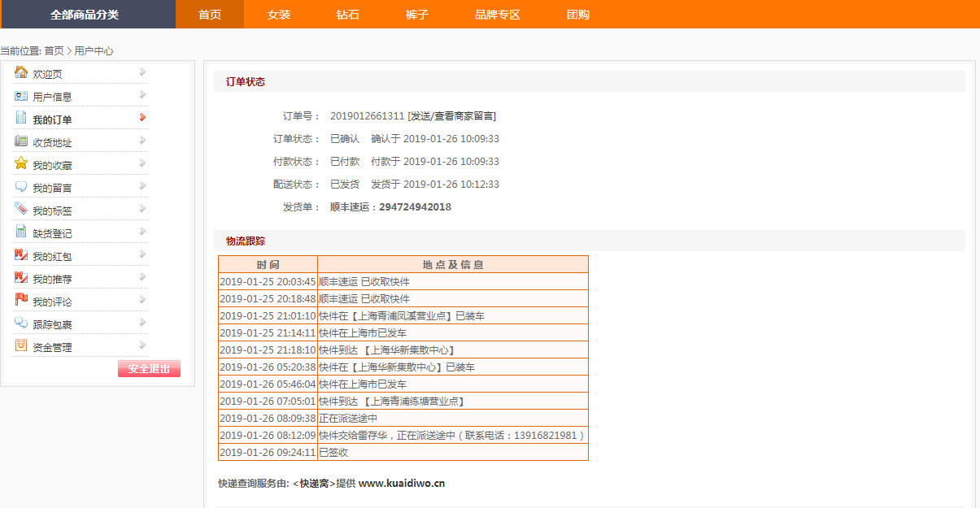
Task: Click the speech bubble icon beside 我的留言
Action: 21,186
